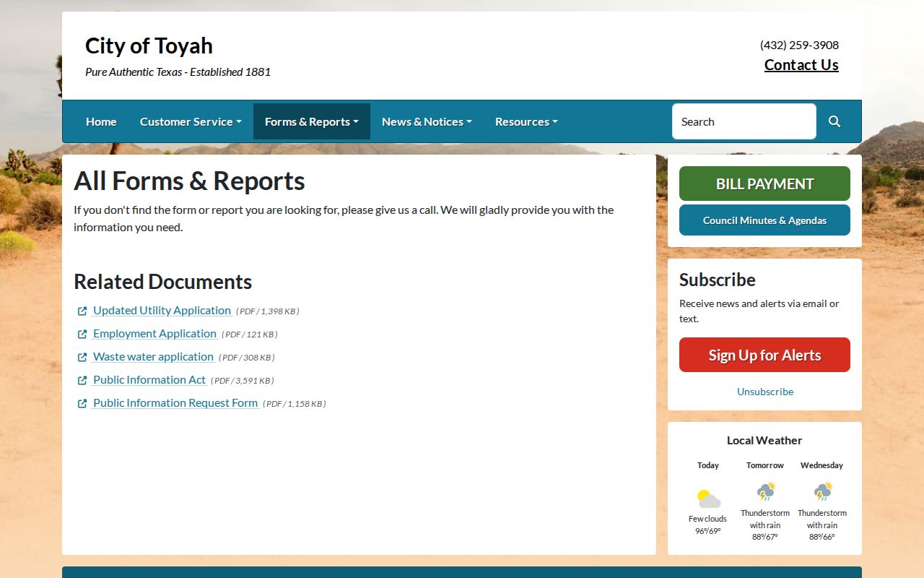This screenshot has width=924, height=578.
Task: Click the 88°/66° temperature under Wednesday
Action: coord(822,538)
